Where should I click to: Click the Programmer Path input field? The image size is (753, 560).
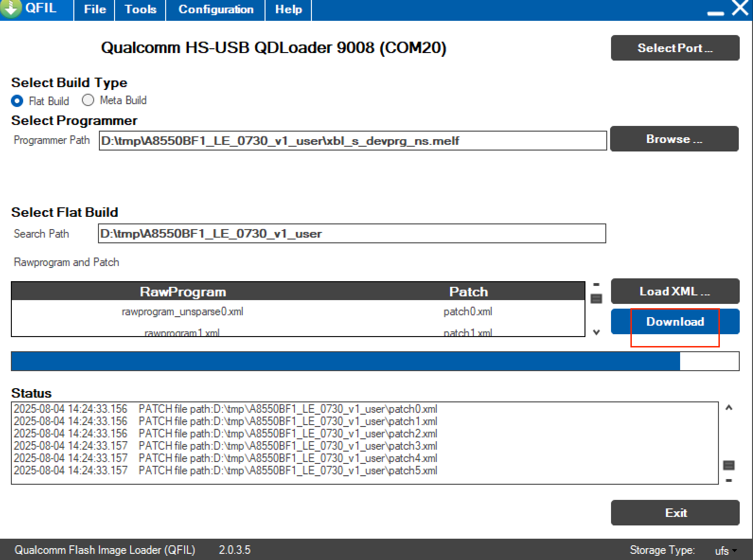click(353, 141)
